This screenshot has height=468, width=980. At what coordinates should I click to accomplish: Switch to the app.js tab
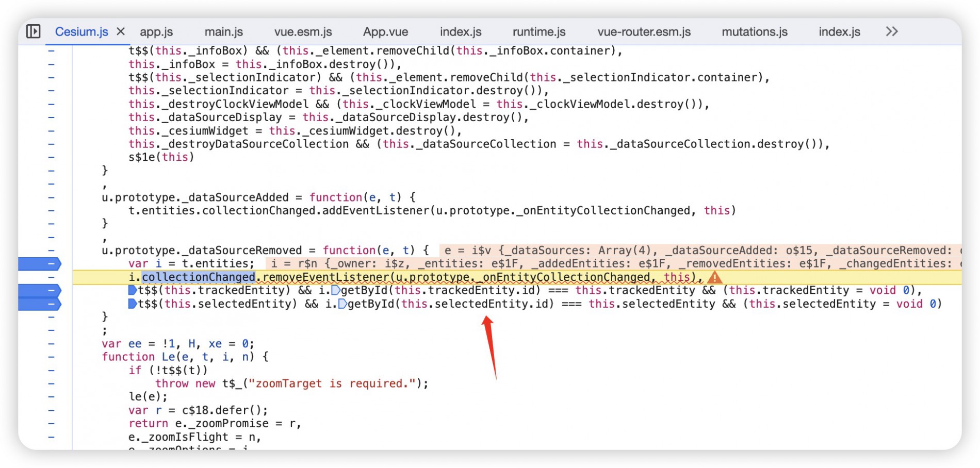[x=156, y=32]
